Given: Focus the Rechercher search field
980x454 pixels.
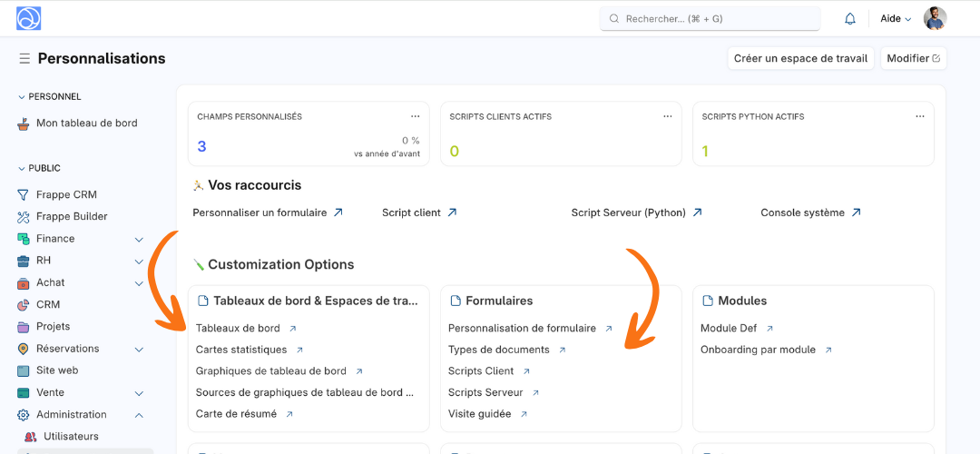Looking at the screenshot, I should pyautogui.click(x=710, y=19).
